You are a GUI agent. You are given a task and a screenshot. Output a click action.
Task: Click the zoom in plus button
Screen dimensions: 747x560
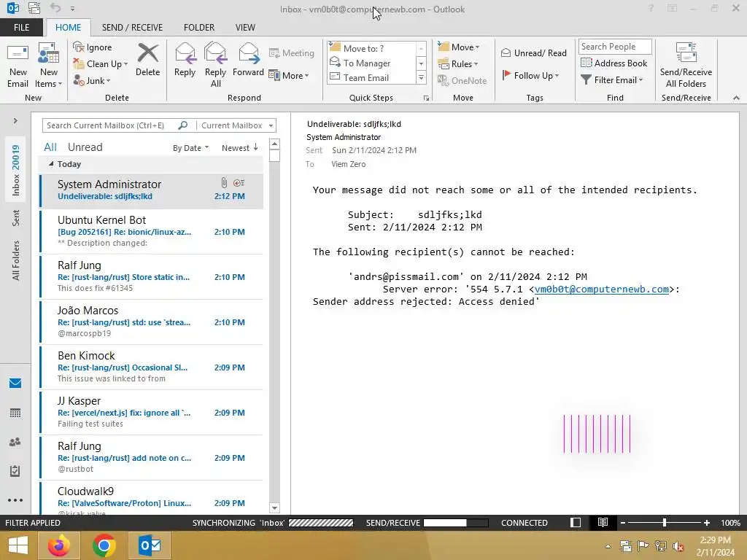(706, 522)
